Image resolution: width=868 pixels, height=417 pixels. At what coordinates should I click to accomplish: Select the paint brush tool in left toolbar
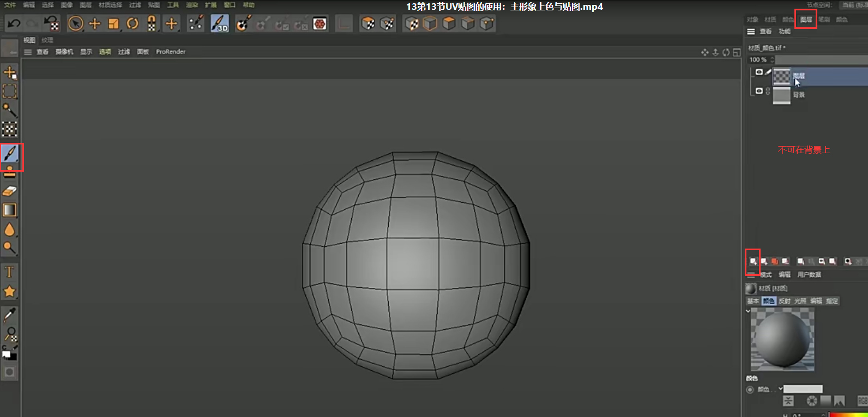pos(10,153)
